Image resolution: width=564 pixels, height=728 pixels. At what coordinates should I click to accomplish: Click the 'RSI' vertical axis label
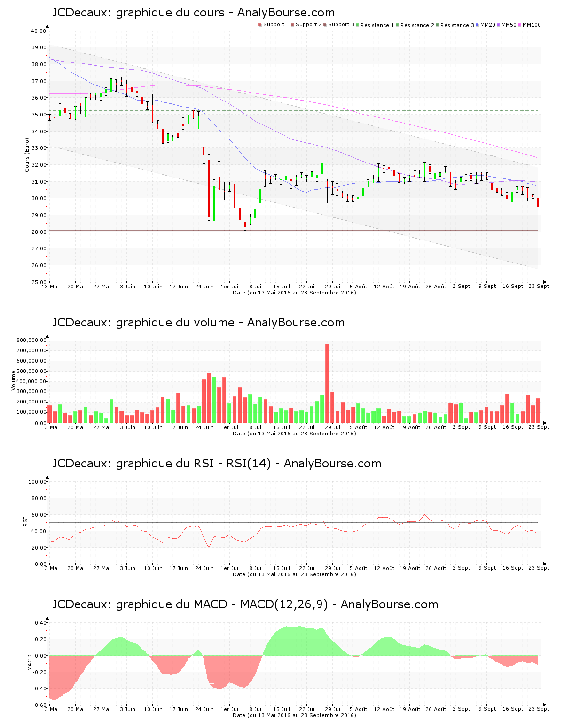25,521
